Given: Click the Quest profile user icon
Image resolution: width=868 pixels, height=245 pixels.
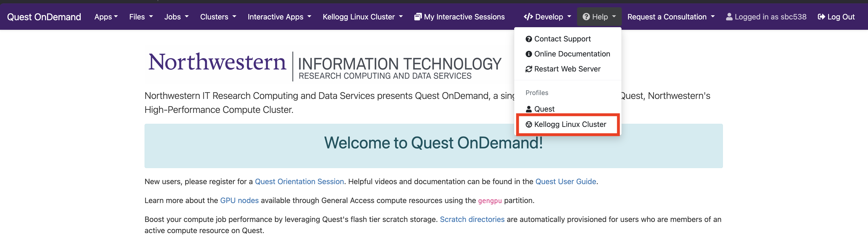Looking at the screenshot, I should [528, 109].
